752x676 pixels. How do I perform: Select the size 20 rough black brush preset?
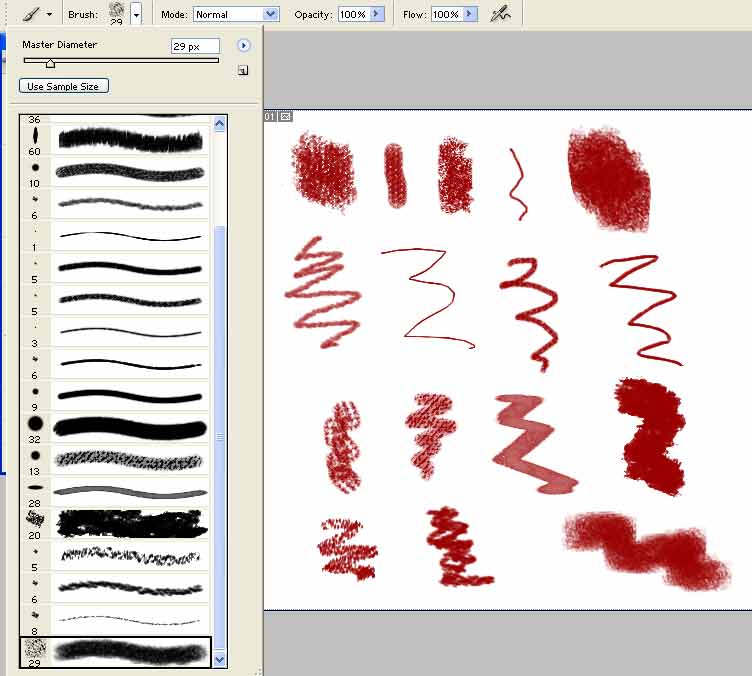pos(115,524)
